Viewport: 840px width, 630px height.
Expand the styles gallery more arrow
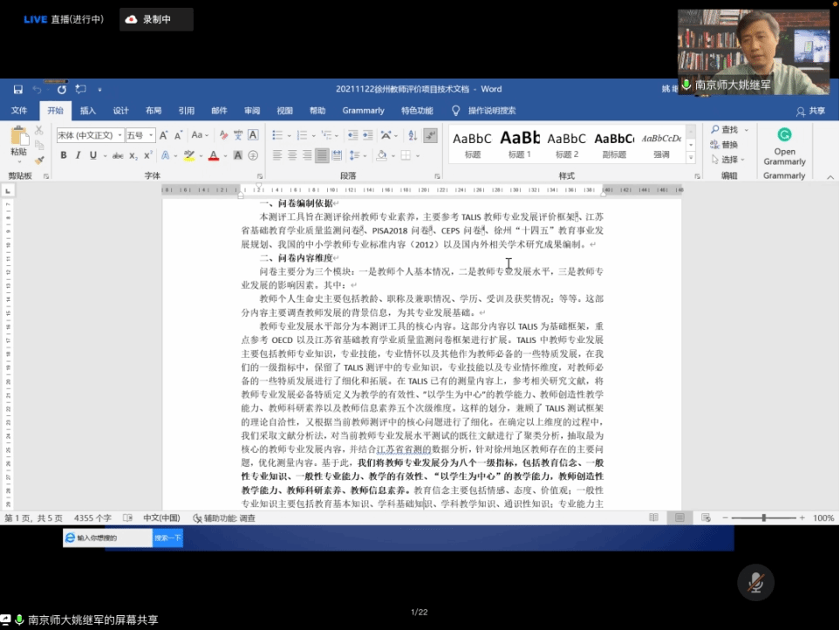(x=691, y=158)
